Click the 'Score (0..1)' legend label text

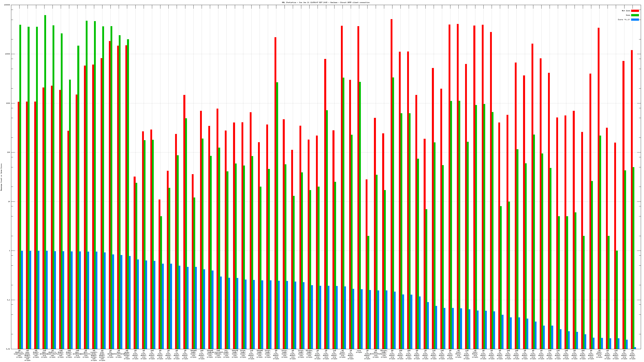pos(624,20)
